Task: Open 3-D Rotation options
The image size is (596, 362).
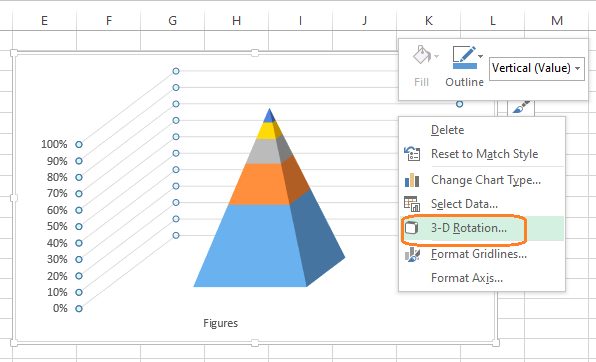Action: [469, 228]
